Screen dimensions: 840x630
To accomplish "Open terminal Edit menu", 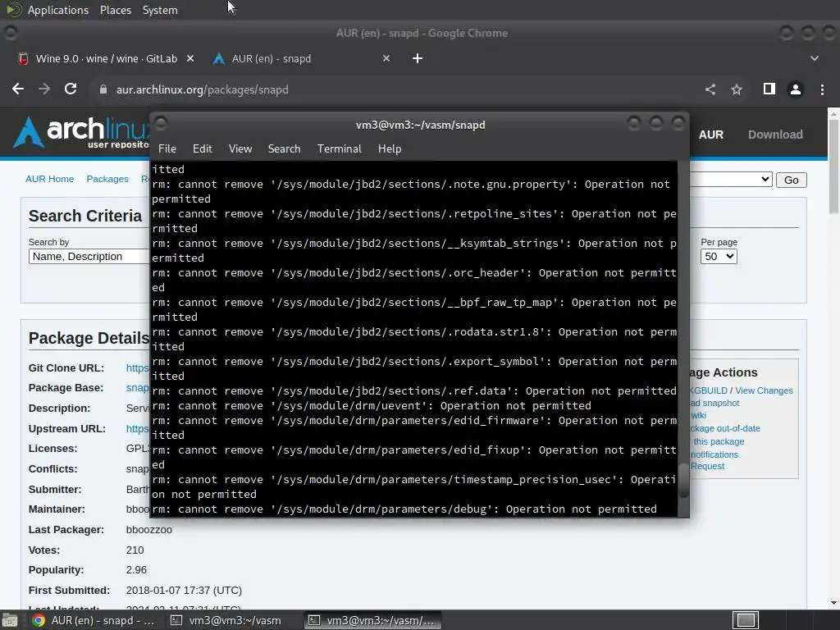I will click(x=202, y=149).
